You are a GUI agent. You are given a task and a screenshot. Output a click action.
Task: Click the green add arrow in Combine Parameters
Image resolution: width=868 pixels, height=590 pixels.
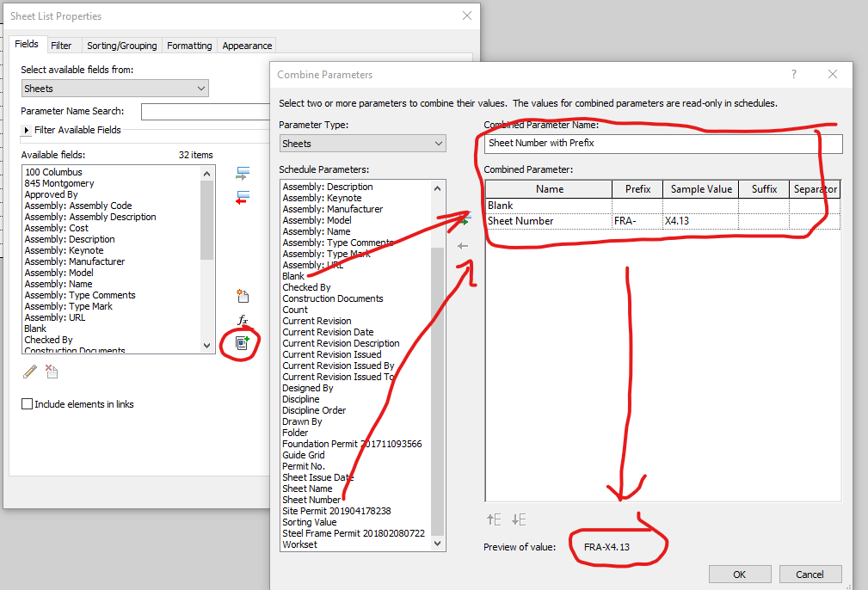coord(463,219)
